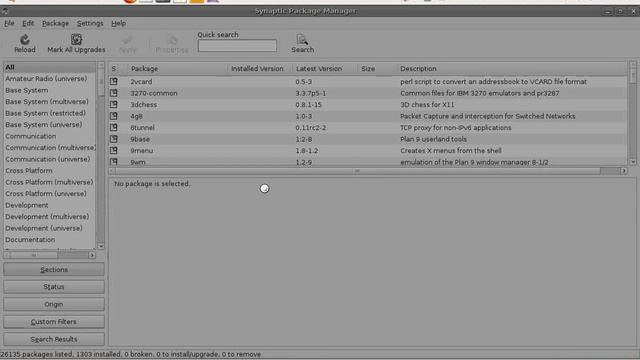This screenshot has height=360, width=640.
Task: Sort by Latest Version column header
Action: (x=324, y=69)
